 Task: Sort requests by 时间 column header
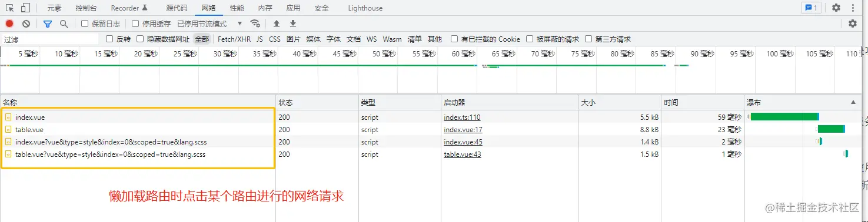[703, 102]
